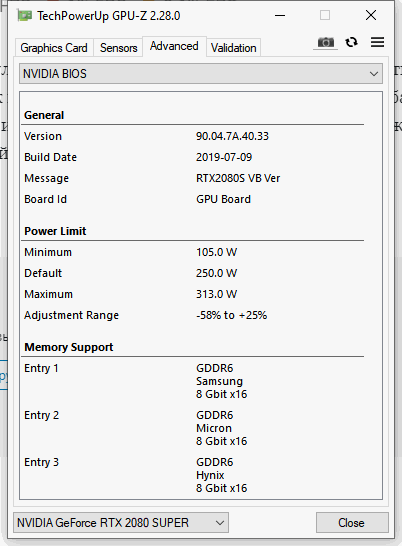Click the TechPowerUp GPU-Z 2.28.0 title
This screenshot has height=546, width=402.
point(109,16)
